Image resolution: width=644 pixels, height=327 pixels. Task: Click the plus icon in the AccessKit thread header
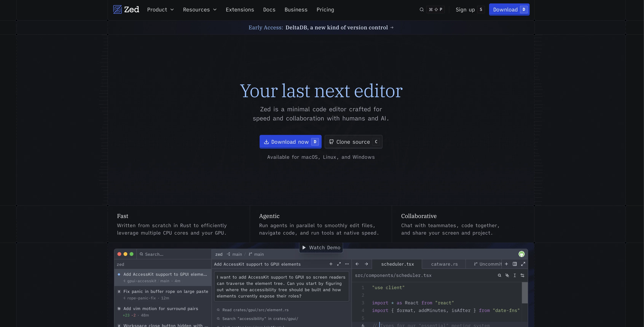click(x=331, y=264)
